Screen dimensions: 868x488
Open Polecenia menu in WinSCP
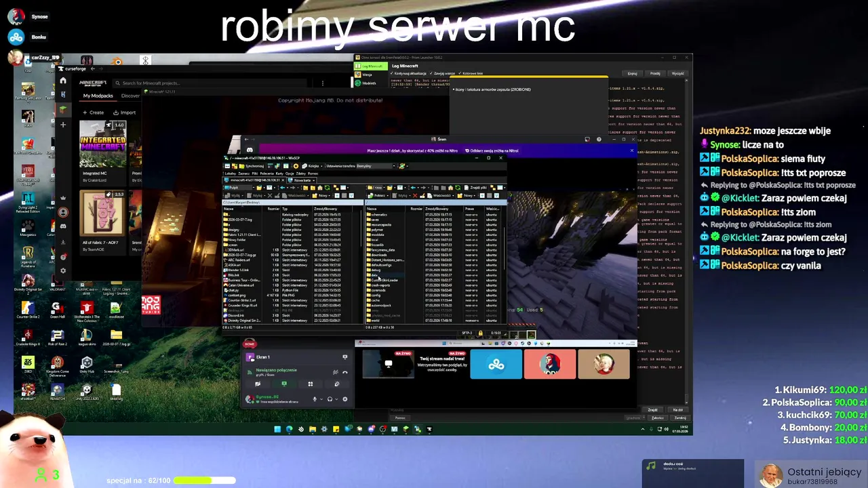[267, 174]
